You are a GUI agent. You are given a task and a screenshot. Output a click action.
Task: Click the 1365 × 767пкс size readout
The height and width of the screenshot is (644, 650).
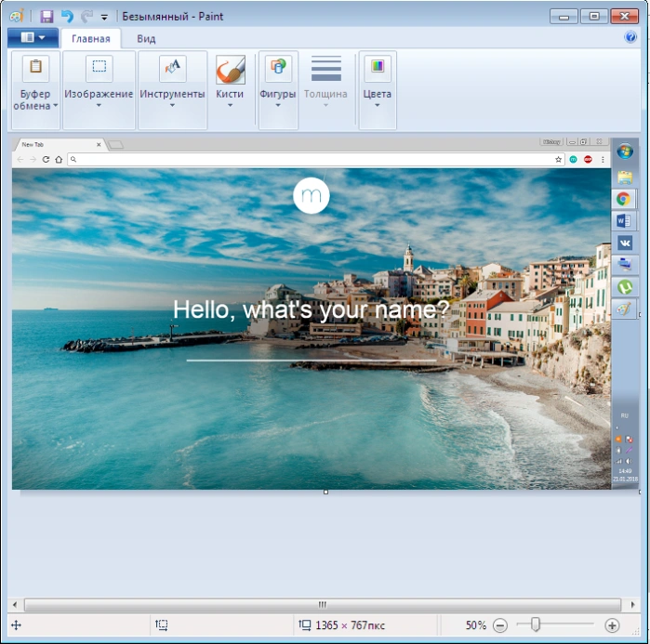click(350, 625)
